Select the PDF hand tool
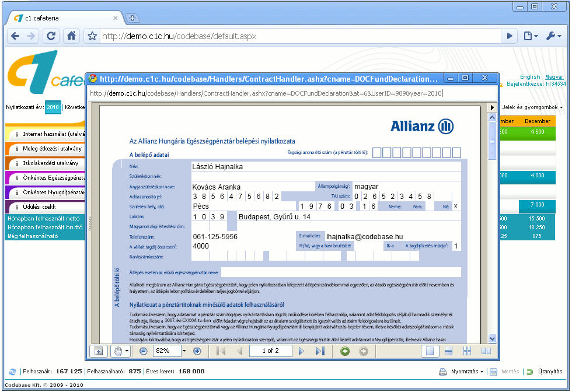Screen dimensions: 572x392 pyautogui.click(x=117, y=351)
